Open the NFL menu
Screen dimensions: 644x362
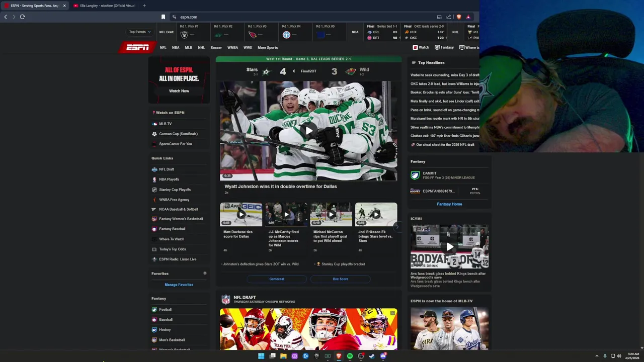coord(163,48)
